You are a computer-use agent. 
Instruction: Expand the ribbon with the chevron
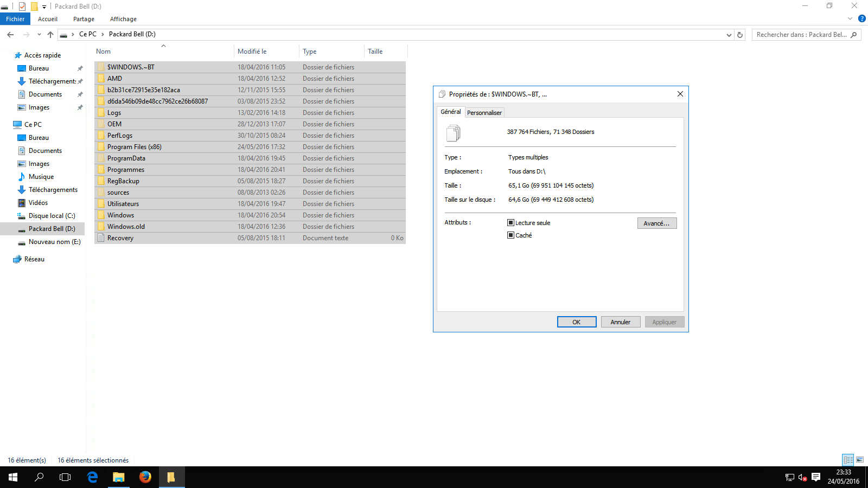click(x=850, y=18)
